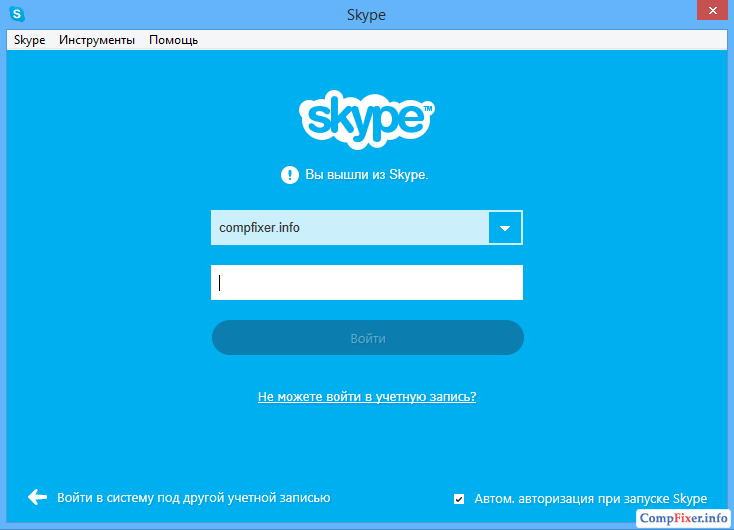Click the Войти sign-in button
Image resolution: width=734 pixels, height=530 pixels.
point(367,338)
